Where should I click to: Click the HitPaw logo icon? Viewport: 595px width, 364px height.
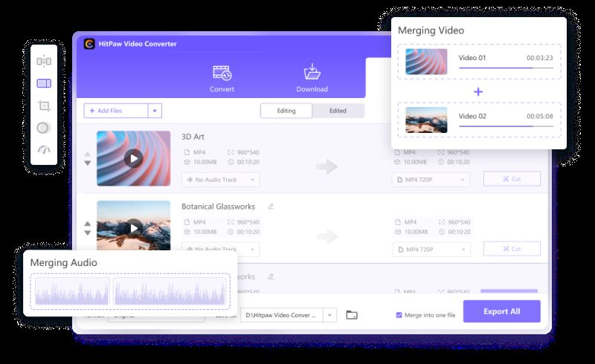point(89,44)
